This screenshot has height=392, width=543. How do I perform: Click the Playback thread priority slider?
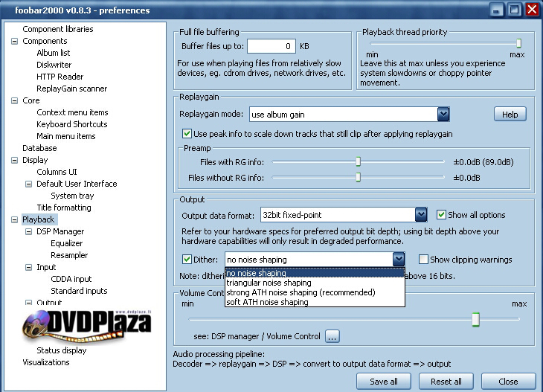518,43
